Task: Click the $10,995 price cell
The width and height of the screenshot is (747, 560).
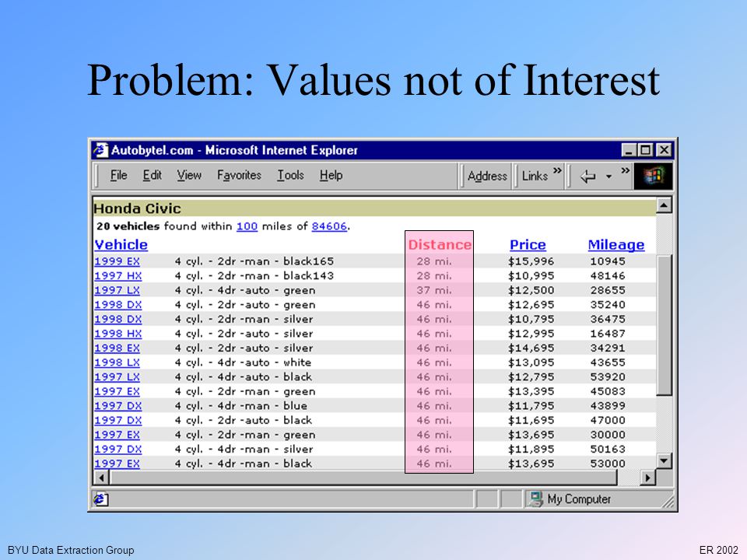Action: pyautogui.click(x=531, y=275)
